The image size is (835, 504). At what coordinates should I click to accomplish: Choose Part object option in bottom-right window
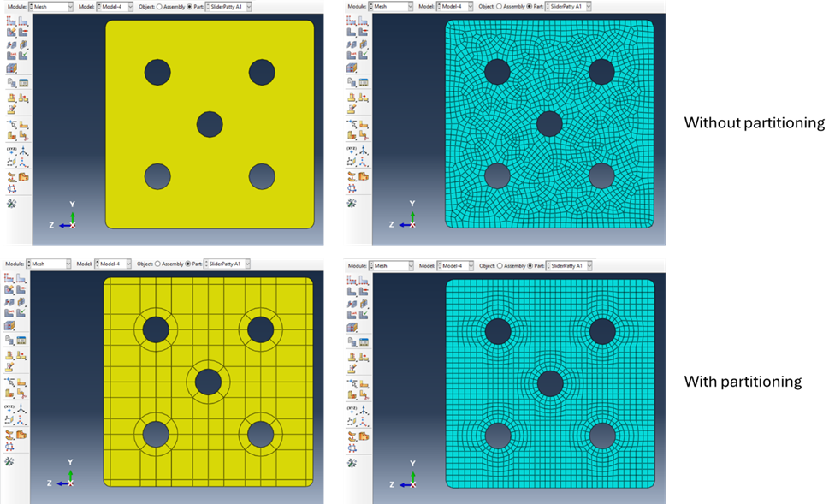[x=530, y=265]
